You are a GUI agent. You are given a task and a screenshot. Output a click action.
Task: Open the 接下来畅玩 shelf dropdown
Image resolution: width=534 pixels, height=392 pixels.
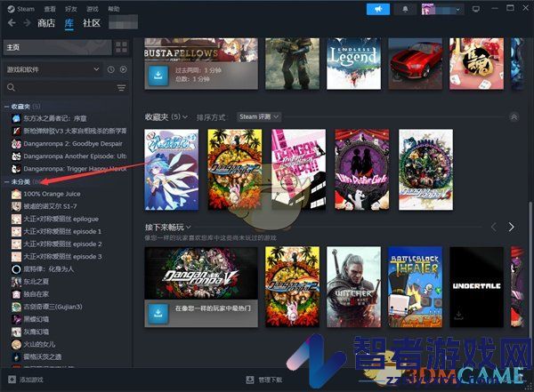(x=167, y=227)
